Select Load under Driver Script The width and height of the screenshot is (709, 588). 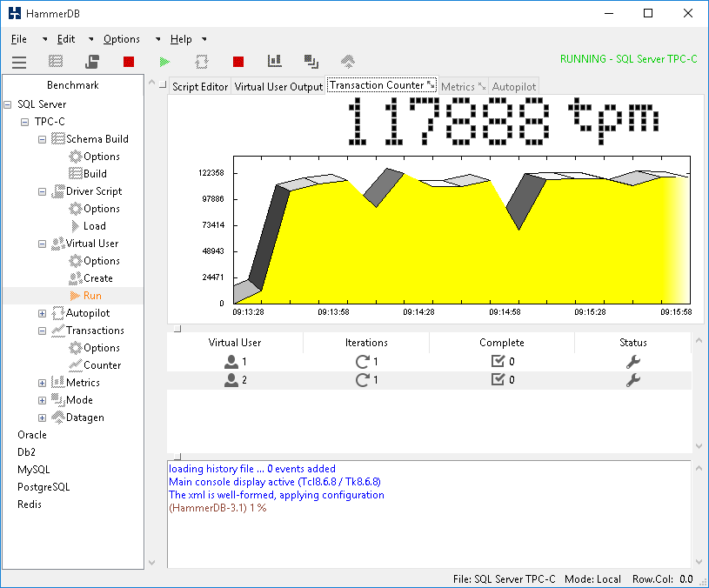click(88, 226)
